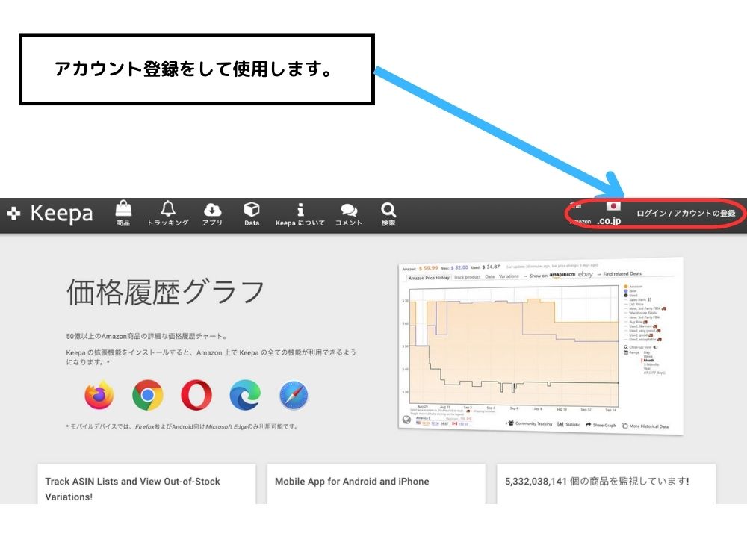747x560 pixels.
Task: Click the Keepa logo in the navigation bar
Action: coord(50,214)
